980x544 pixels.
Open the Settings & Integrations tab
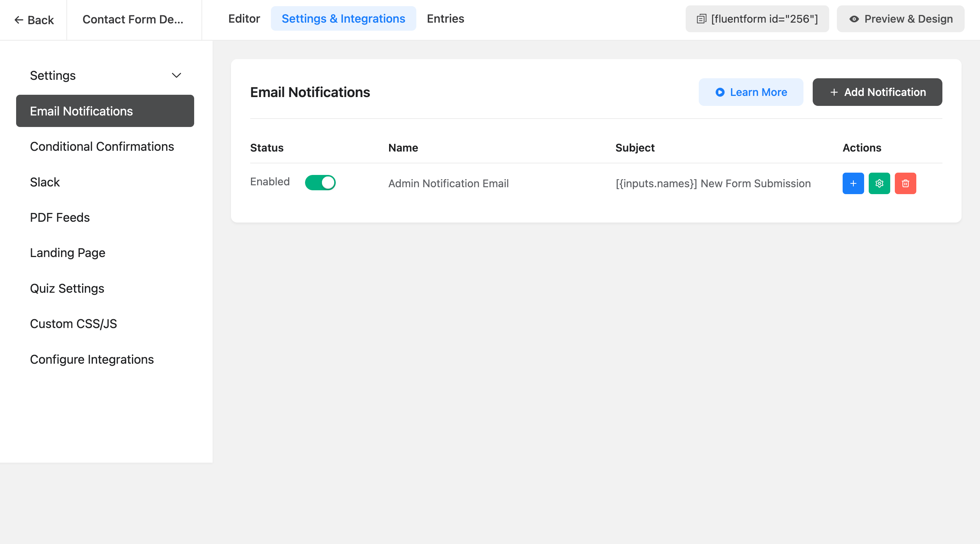(x=344, y=18)
